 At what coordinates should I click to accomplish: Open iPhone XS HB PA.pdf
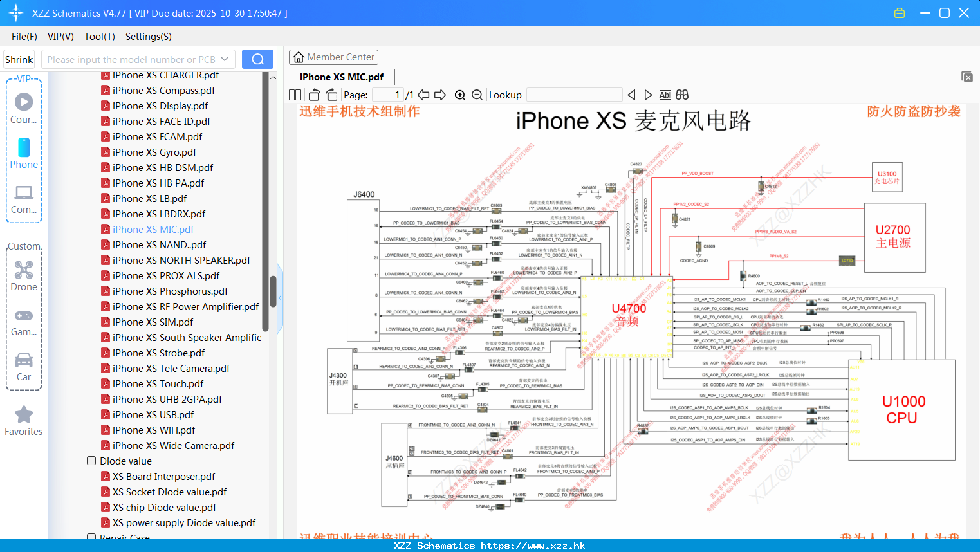click(x=158, y=183)
